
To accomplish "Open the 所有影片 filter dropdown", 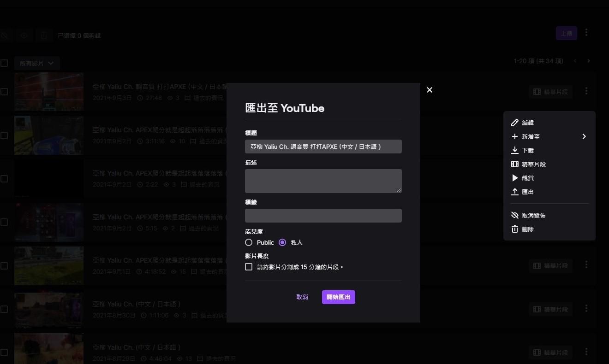I will click(37, 63).
